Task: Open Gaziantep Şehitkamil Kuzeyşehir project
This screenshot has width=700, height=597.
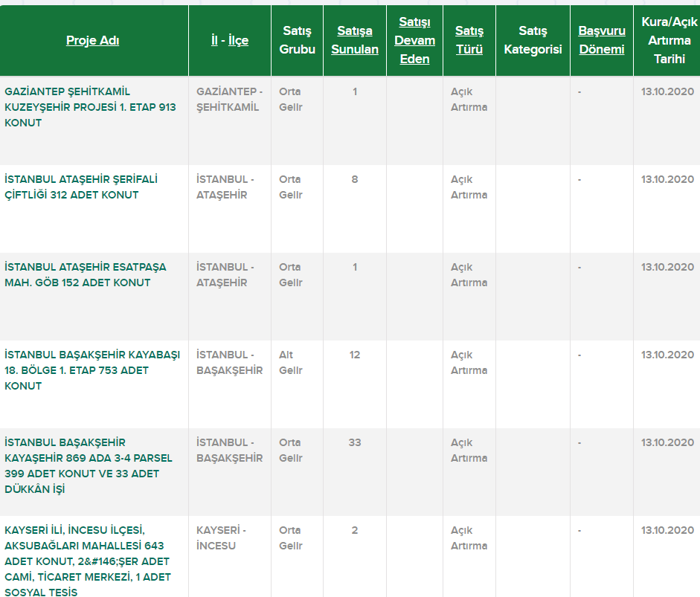Action: click(x=90, y=107)
